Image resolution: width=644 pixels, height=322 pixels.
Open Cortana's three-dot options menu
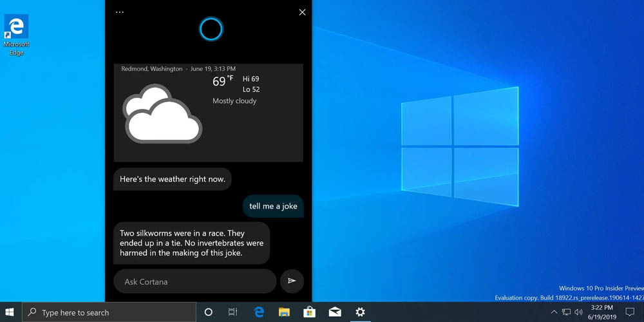(x=120, y=12)
